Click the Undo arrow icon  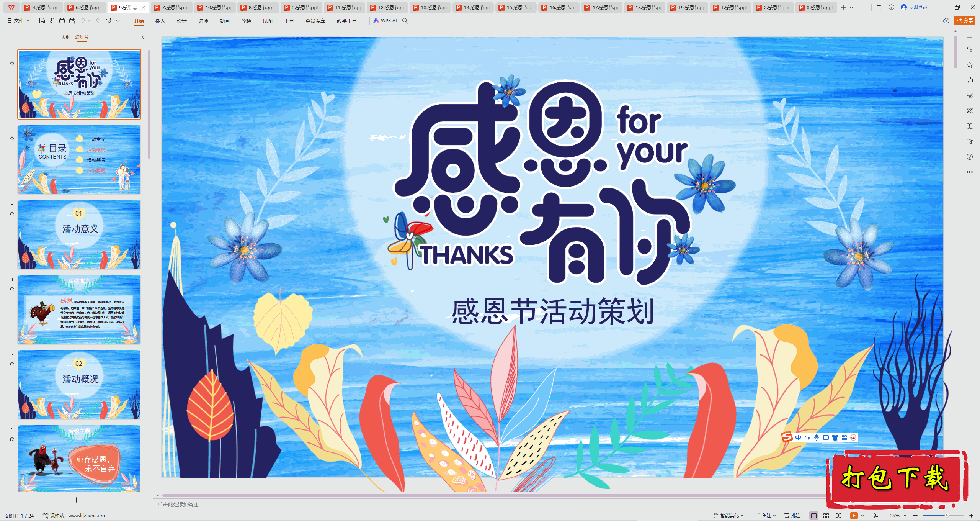pos(82,21)
